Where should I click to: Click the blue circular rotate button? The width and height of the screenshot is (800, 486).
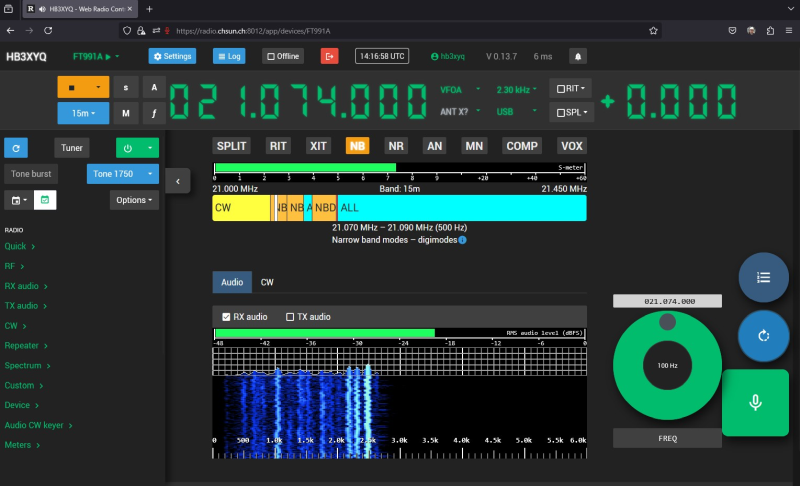tap(763, 335)
